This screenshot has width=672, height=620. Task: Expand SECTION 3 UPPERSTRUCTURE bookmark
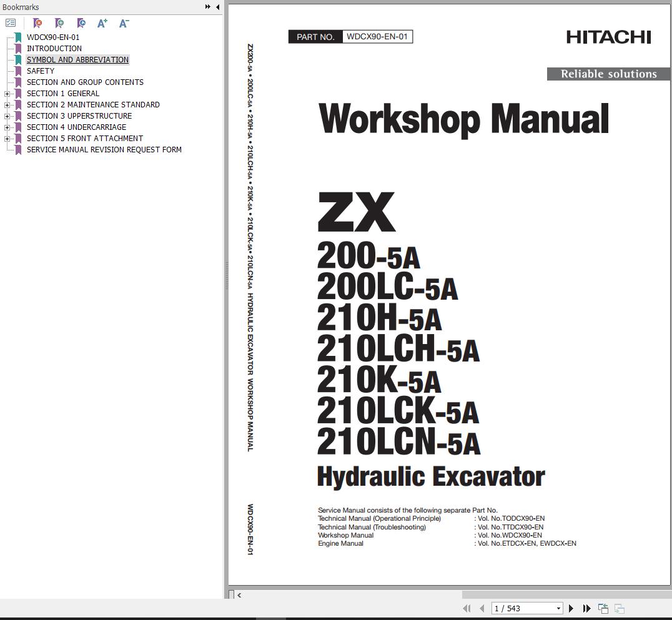click(7, 116)
